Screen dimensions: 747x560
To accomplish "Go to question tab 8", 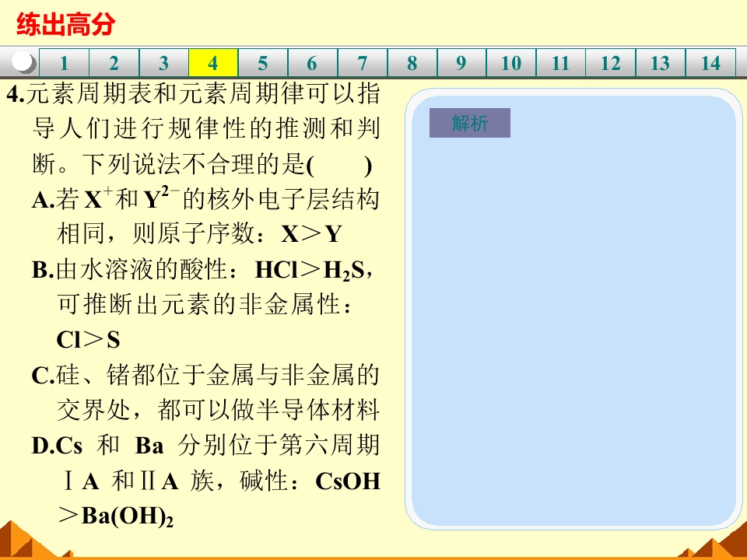I will (412, 63).
